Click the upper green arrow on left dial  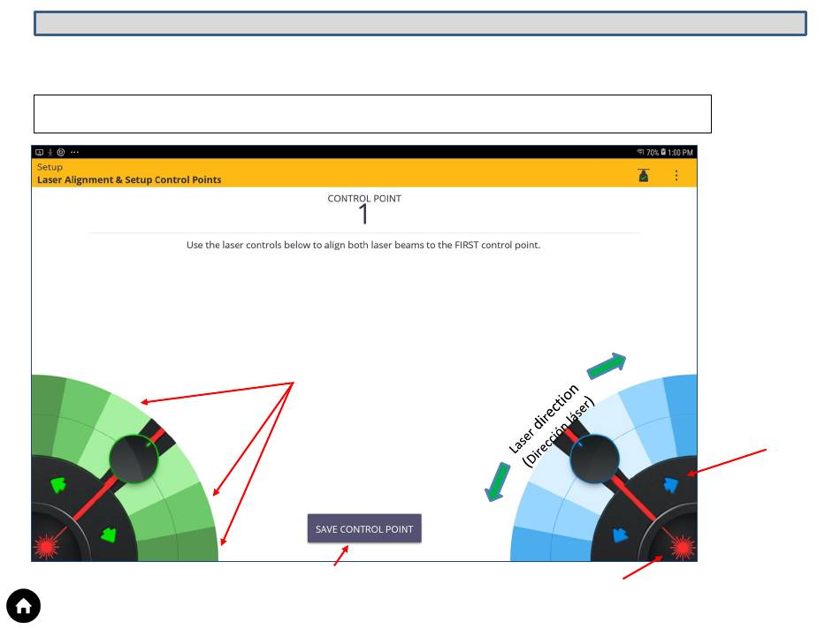(58, 485)
